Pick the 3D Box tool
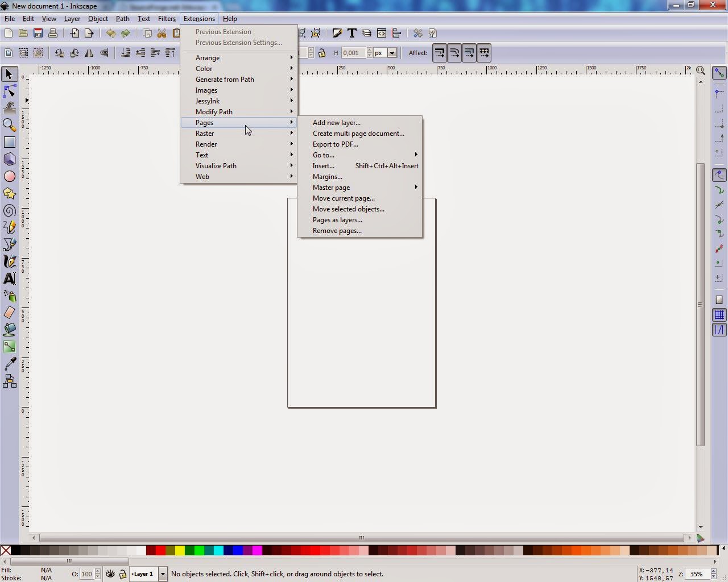 10,159
